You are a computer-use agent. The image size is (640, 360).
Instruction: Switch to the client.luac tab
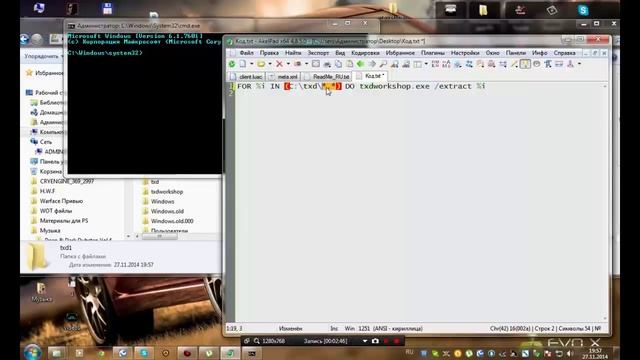247,76
